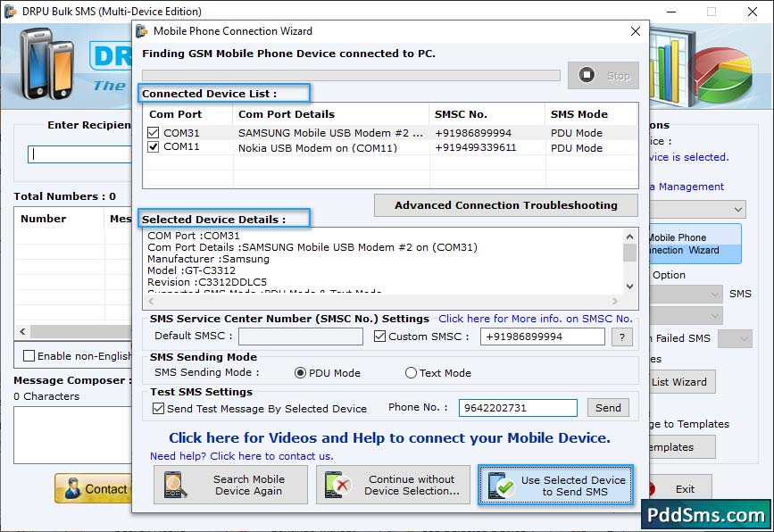Viewport: 774px width, 532px height.
Task: Click Need help contact us link
Action: point(241,456)
